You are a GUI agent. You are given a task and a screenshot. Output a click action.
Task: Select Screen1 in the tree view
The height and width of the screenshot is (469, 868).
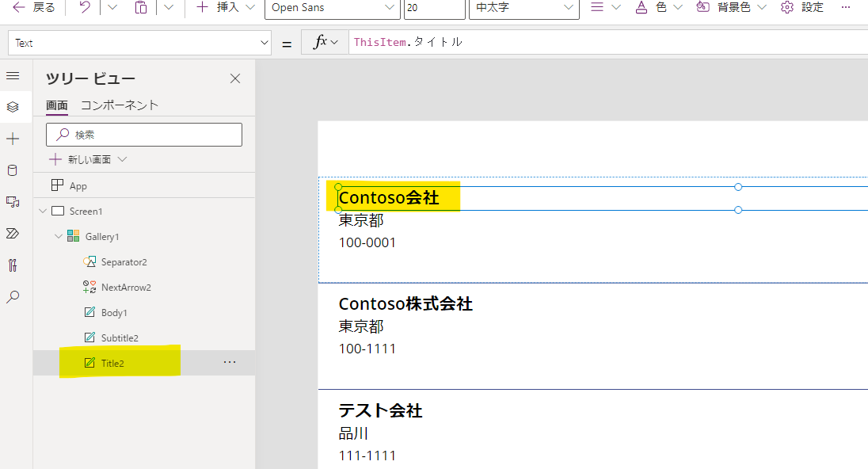pos(86,211)
